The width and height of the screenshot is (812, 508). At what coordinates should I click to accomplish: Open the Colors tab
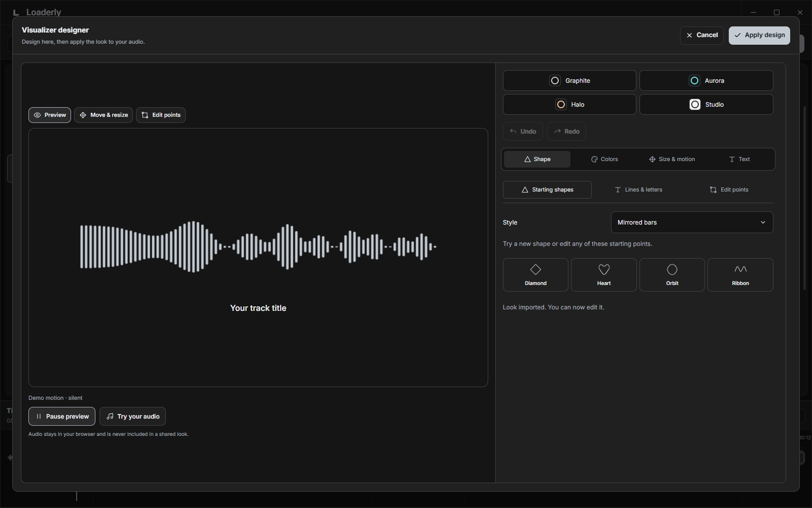tap(604, 160)
